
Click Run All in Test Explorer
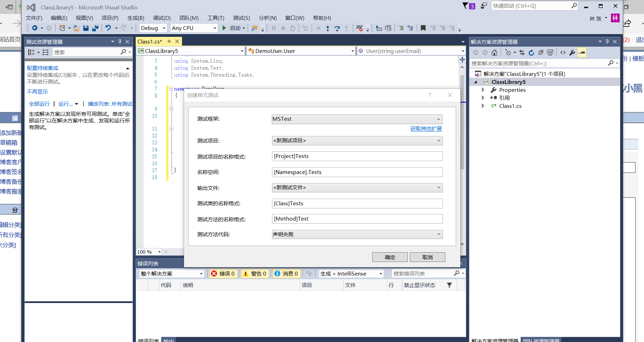(x=39, y=104)
